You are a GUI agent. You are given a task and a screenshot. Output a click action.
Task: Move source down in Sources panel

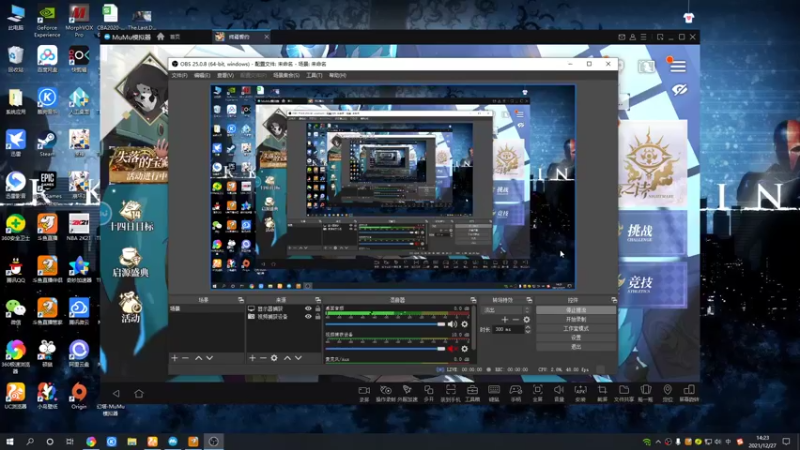click(x=298, y=358)
